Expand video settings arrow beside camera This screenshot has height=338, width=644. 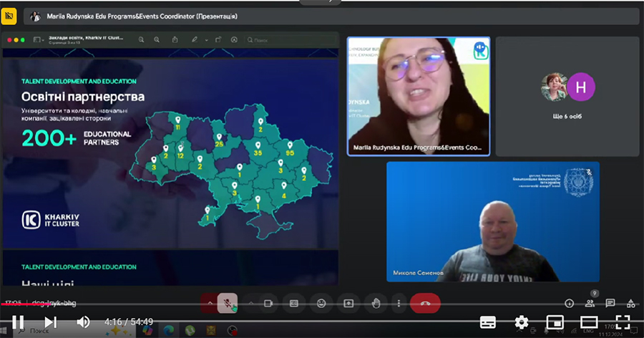click(251, 304)
